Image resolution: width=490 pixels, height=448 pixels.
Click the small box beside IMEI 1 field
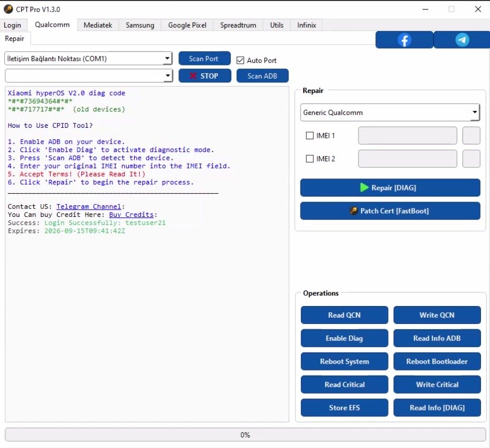tap(471, 136)
